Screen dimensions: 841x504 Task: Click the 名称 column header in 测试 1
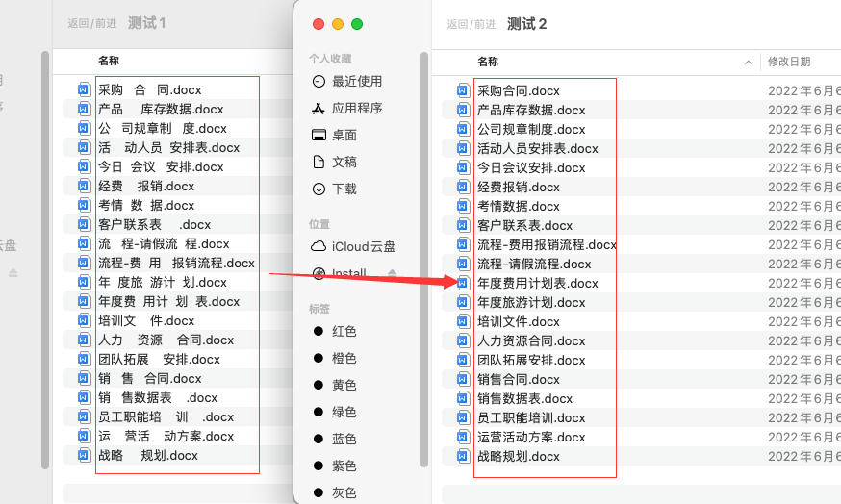109,62
